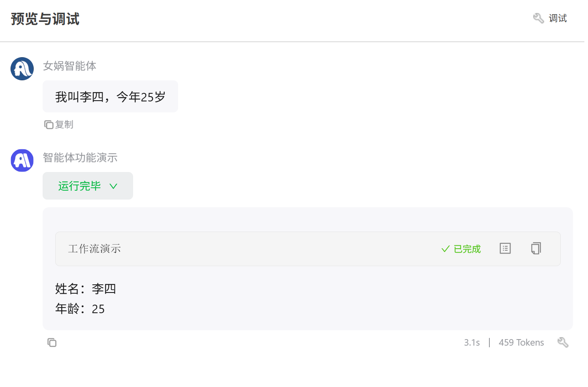The image size is (588, 387).
Task: Select the message bubble 我叫李四，今年25岁
Action: coord(110,97)
